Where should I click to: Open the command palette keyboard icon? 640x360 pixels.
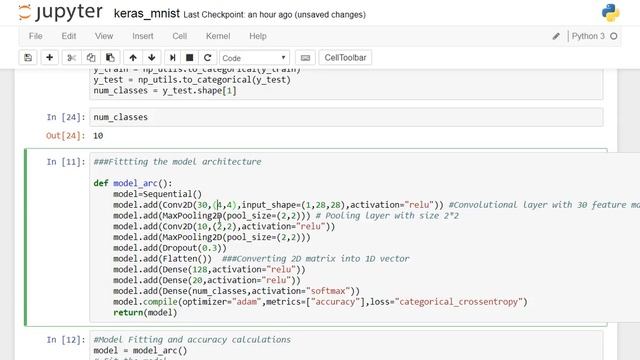coord(305,58)
